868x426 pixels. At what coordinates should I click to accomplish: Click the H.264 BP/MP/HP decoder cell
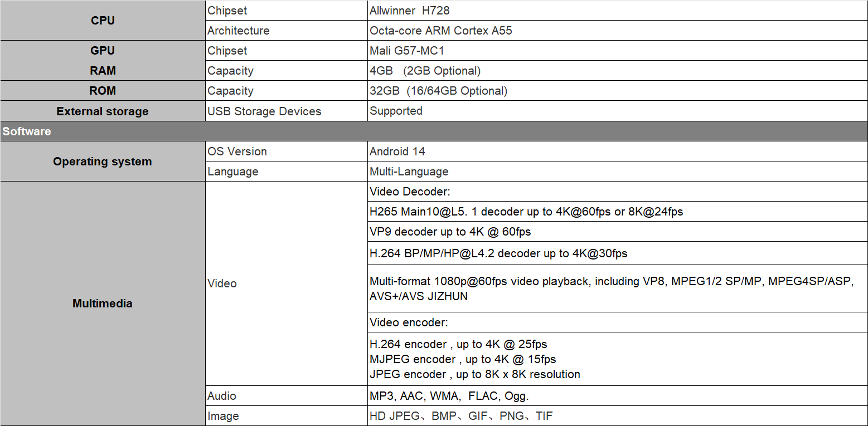coord(618,253)
